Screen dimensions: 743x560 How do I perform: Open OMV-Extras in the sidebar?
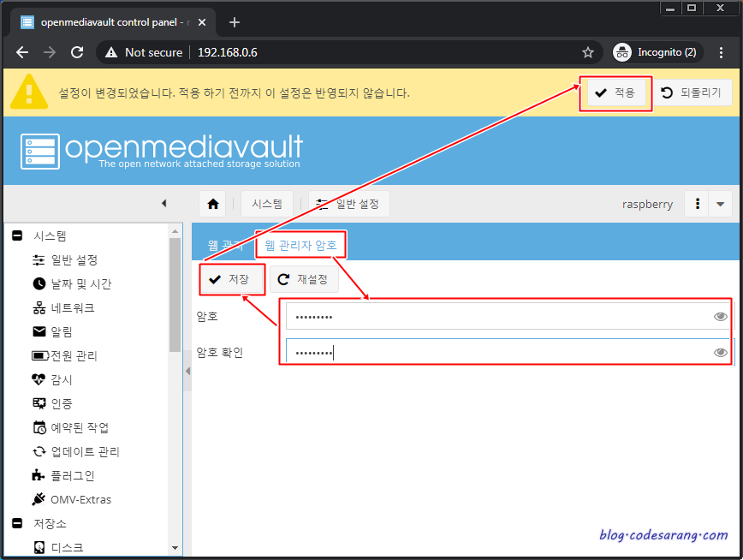click(71, 499)
